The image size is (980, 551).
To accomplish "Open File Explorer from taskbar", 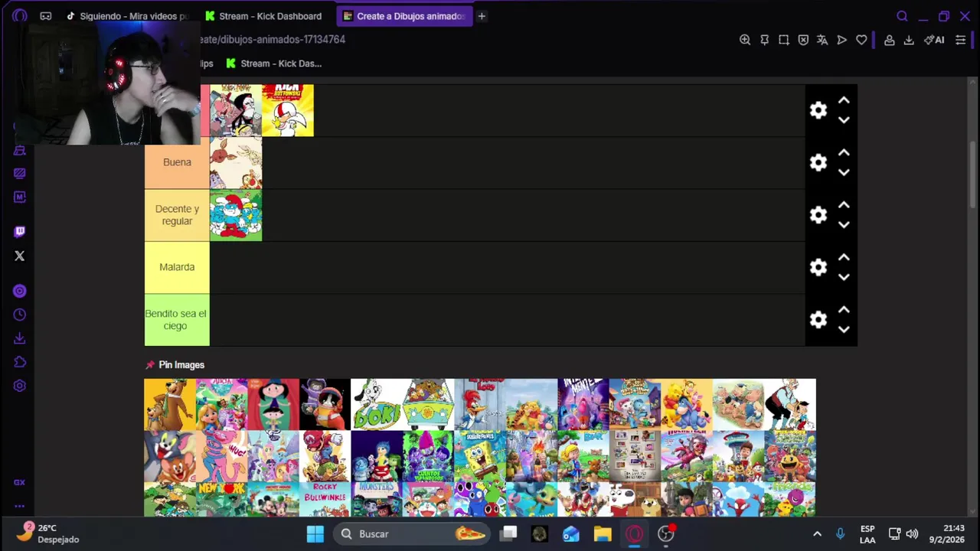I will tap(603, 534).
